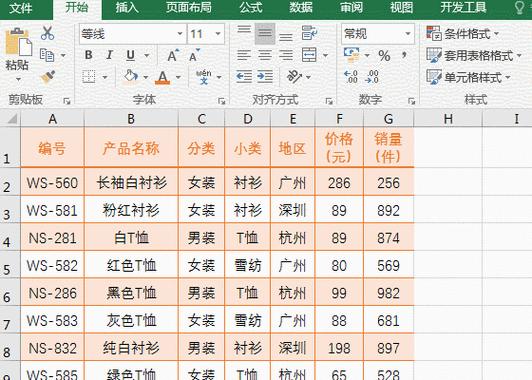Open the font name 等线 dropdown
Screen dimensions: 532x380
180,34
